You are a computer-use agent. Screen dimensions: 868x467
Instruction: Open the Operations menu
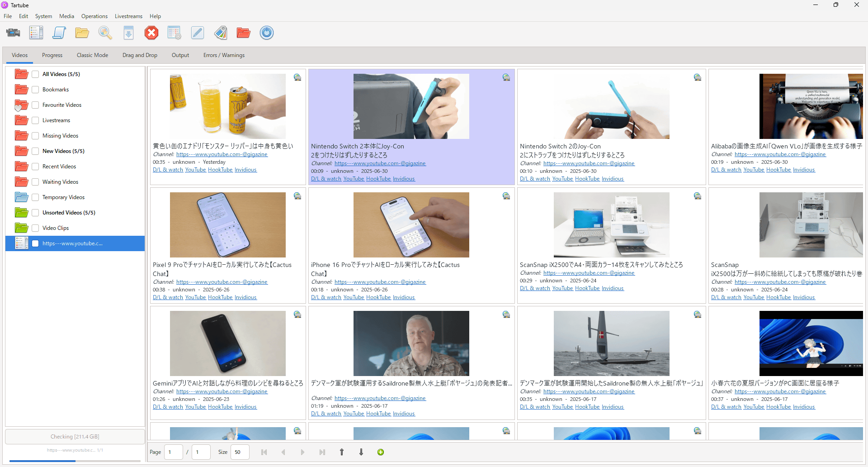(94, 16)
